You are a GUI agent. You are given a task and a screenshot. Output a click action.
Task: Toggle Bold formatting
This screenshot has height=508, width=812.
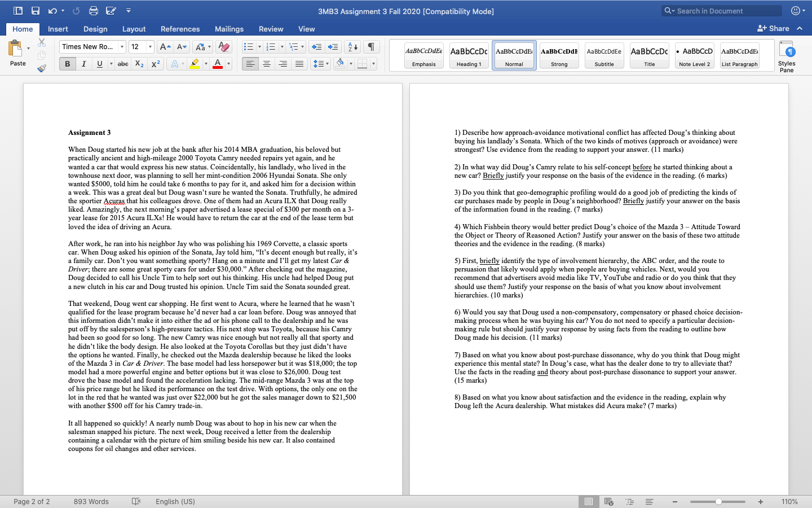68,64
